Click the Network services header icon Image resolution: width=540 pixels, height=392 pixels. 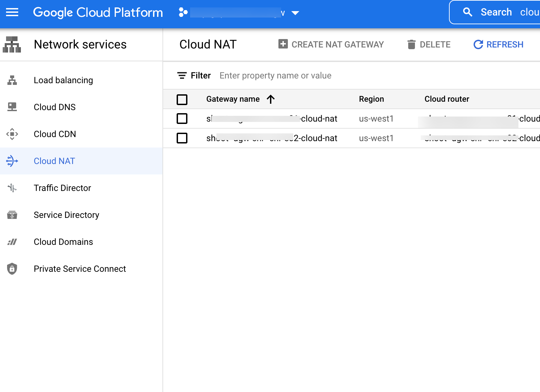[x=12, y=44]
